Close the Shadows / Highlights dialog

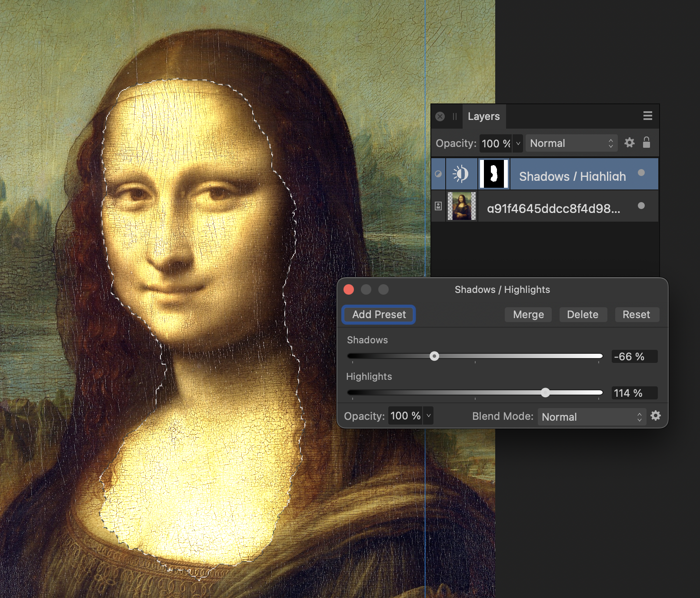click(349, 290)
